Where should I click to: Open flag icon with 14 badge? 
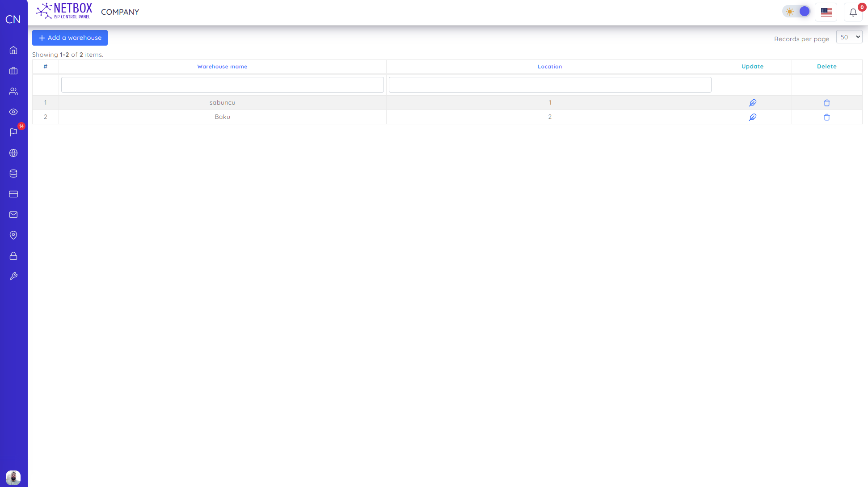click(x=13, y=132)
